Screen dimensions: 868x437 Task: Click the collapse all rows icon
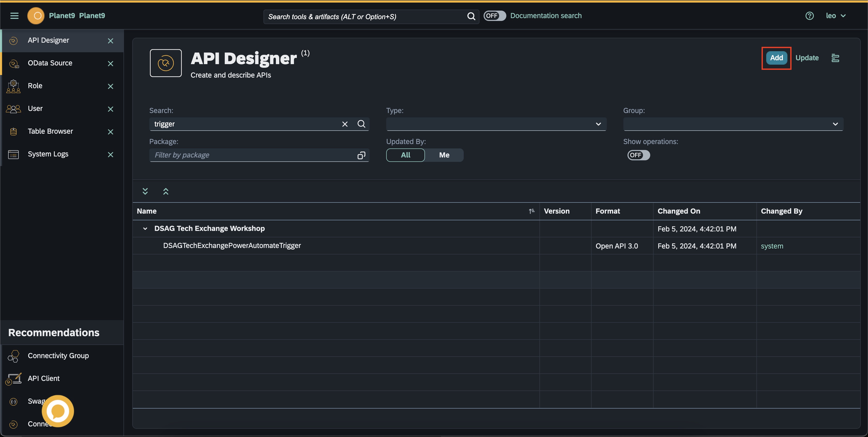coord(166,192)
